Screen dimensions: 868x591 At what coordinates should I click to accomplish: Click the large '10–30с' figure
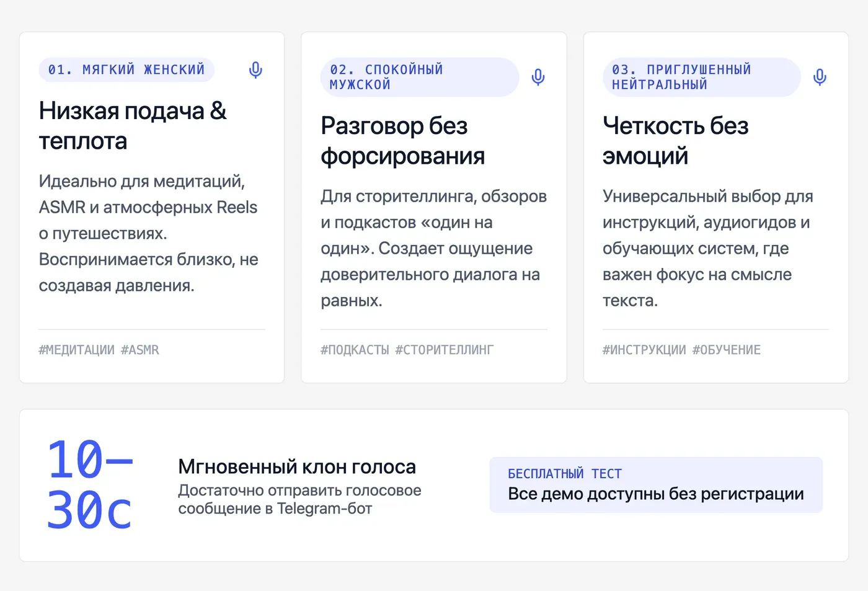tap(91, 485)
